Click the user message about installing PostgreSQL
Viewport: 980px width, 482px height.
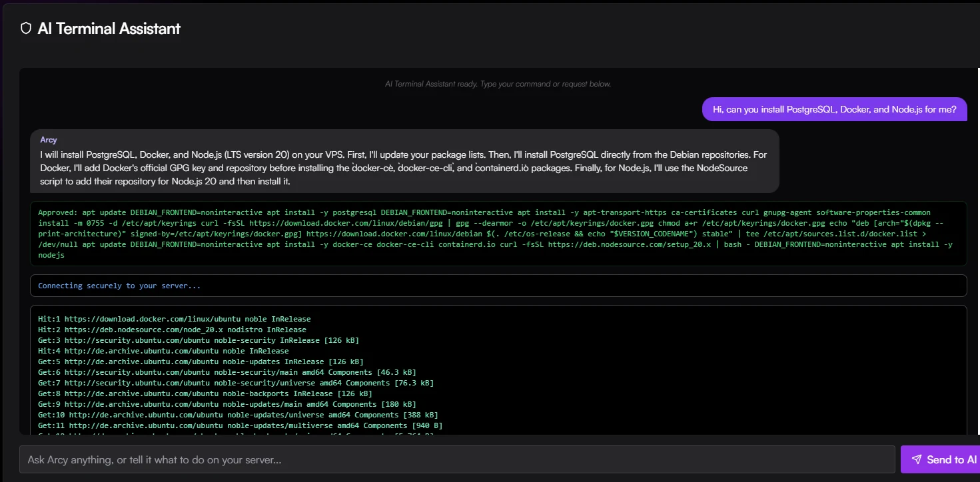pyautogui.click(x=834, y=109)
